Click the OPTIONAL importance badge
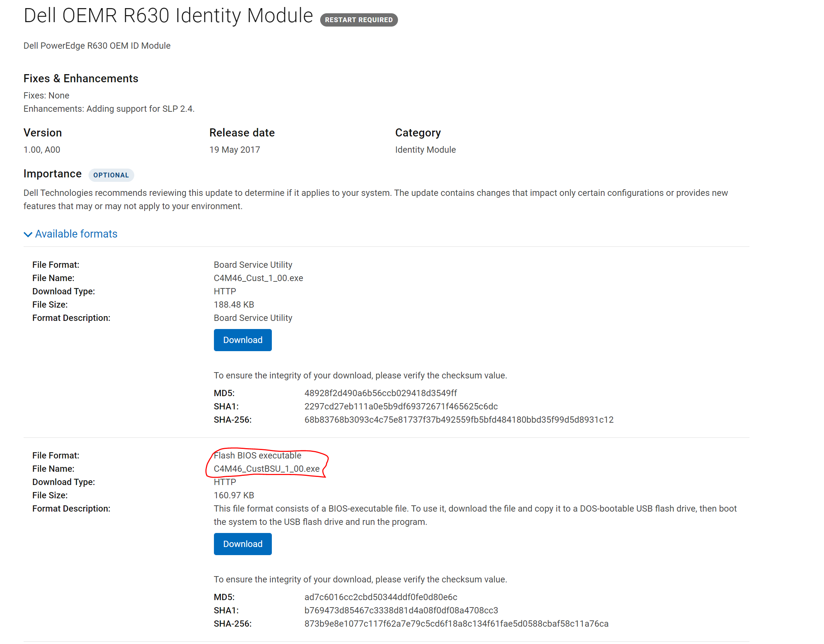 pos(111,175)
